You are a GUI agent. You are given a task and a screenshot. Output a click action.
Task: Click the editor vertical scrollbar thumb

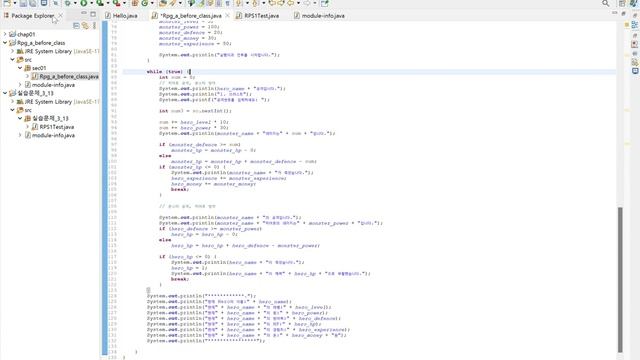click(620, 280)
